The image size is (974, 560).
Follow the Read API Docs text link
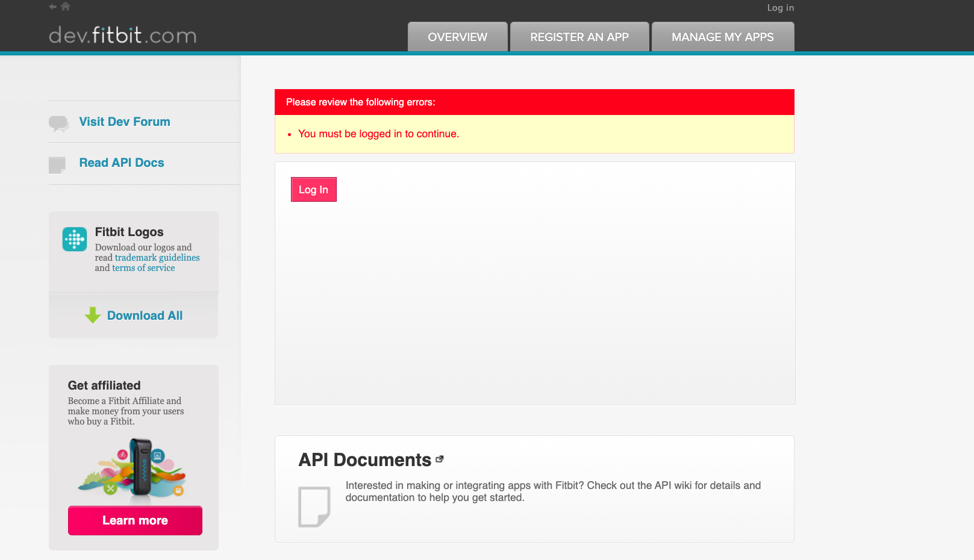122,163
